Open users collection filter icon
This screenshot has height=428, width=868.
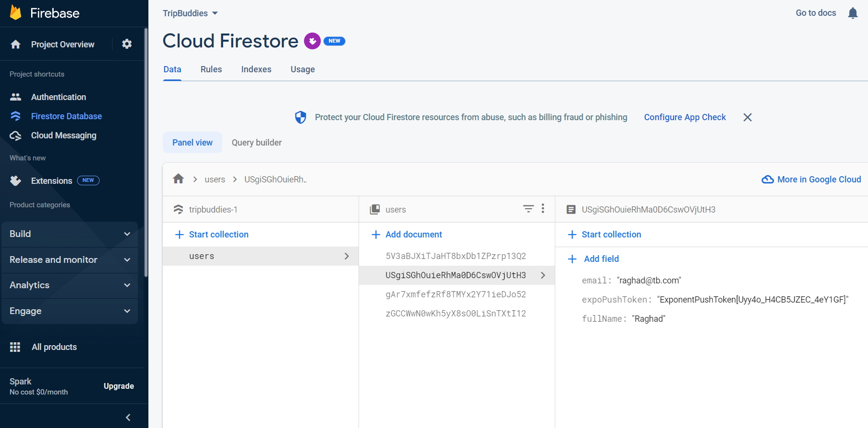click(x=528, y=209)
